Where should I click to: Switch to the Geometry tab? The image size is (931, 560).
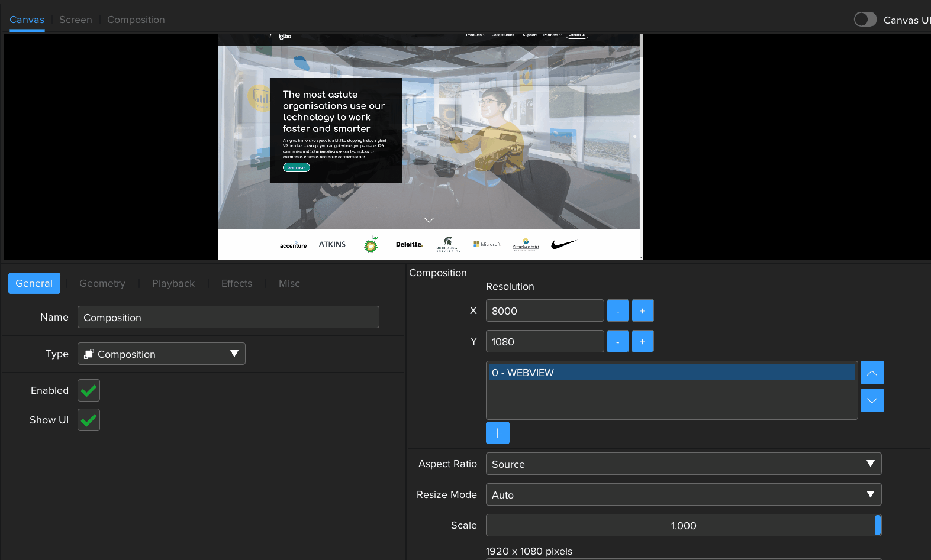click(102, 283)
